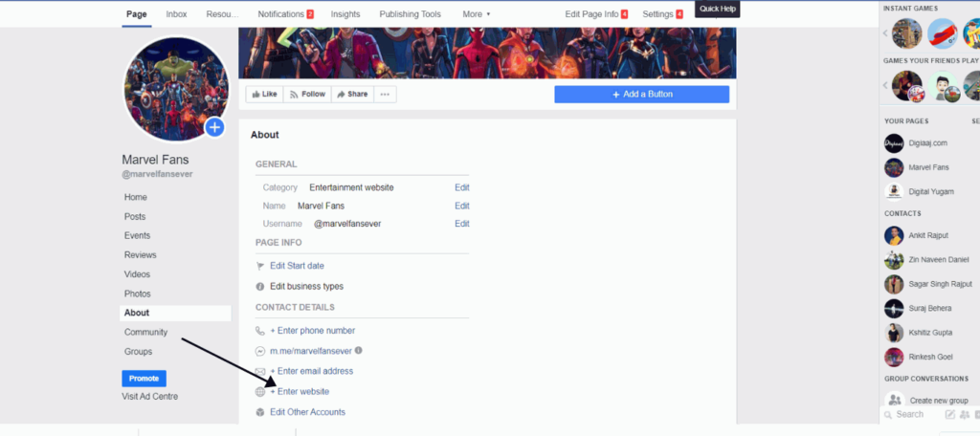
Task: Click Edit link next to Category
Action: (x=462, y=187)
